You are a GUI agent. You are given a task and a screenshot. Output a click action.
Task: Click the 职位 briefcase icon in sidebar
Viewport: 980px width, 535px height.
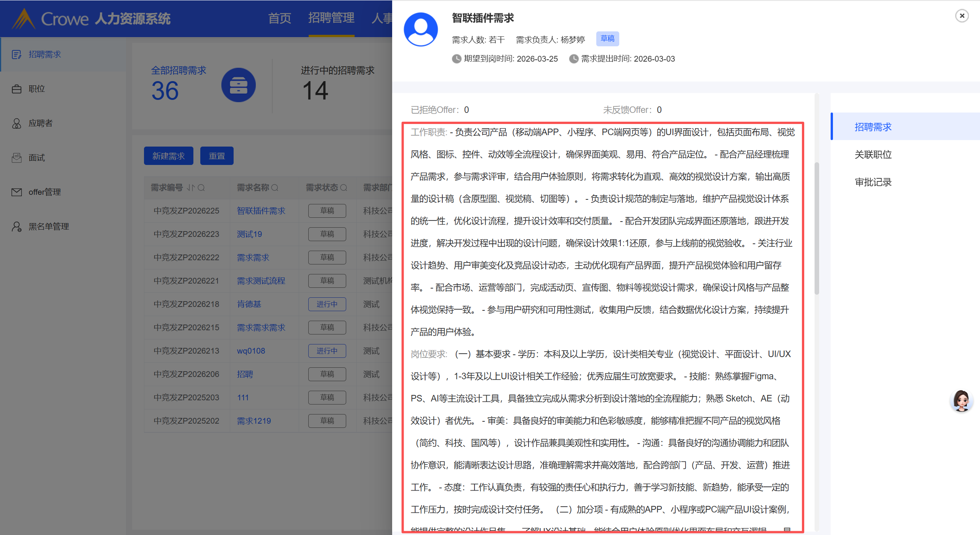point(16,89)
